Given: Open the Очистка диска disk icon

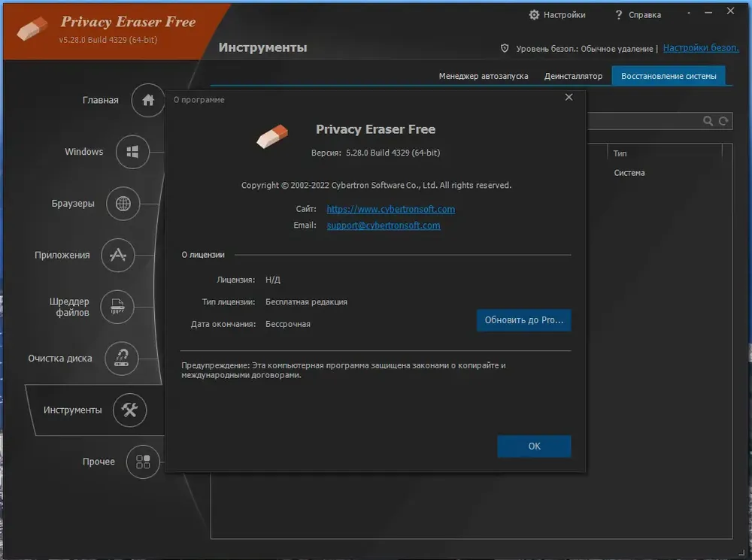Looking at the screenshot, I should pos(122,358).
